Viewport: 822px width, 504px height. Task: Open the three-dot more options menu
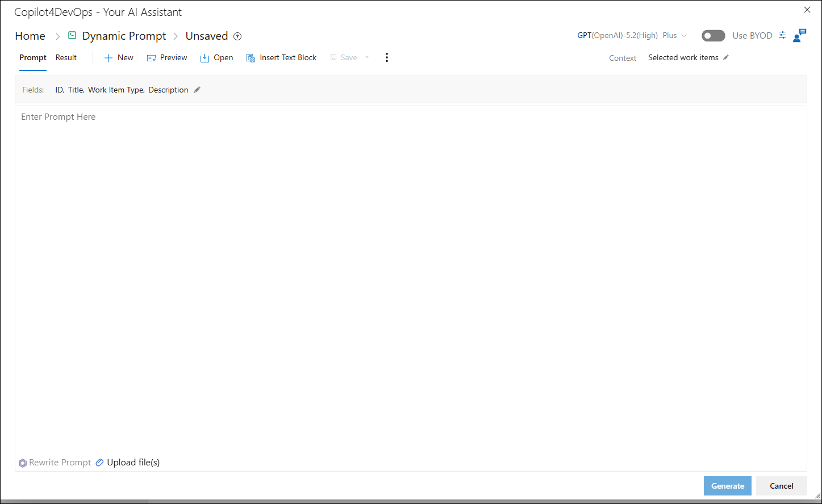tap(387, 57)
